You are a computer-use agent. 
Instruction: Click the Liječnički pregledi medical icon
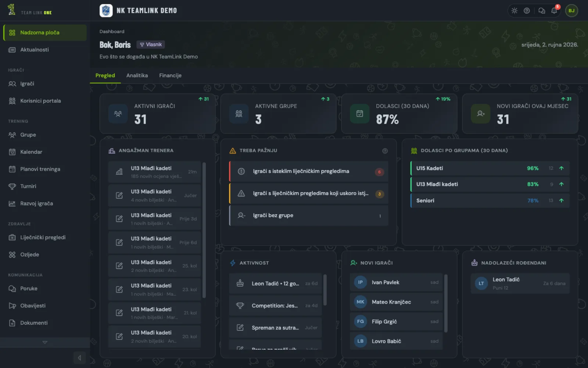click(x=12, y=237)
